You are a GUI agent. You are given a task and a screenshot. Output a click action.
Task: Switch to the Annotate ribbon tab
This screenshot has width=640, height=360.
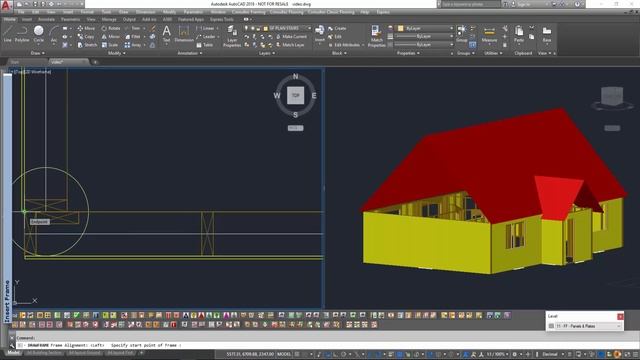click(47, 19)
